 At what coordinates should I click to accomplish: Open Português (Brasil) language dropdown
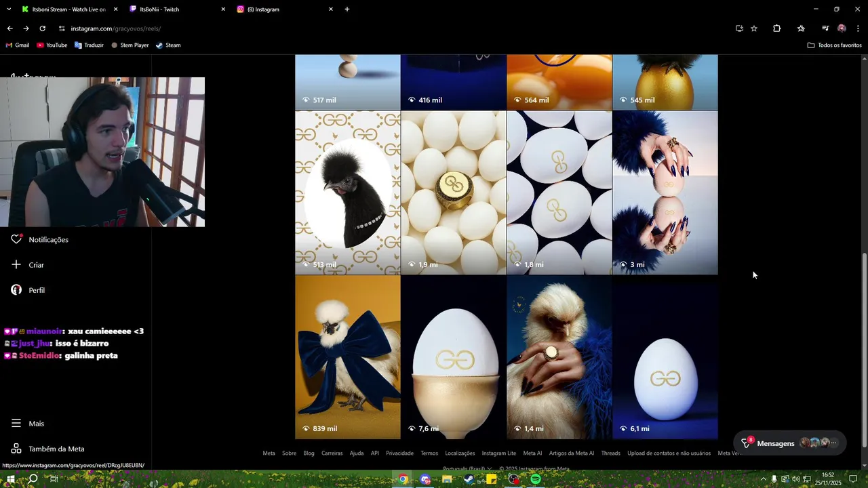(x=467, y=468)
